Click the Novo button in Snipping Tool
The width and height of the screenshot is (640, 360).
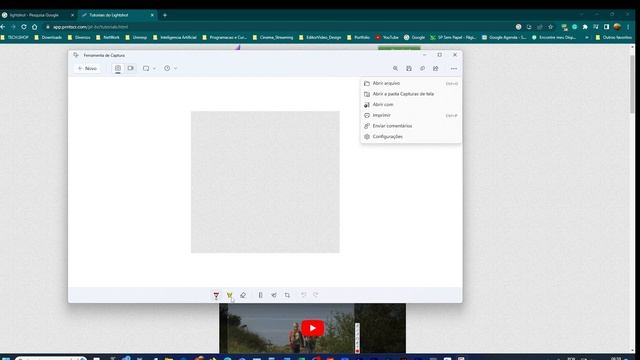tap(87, 68)
